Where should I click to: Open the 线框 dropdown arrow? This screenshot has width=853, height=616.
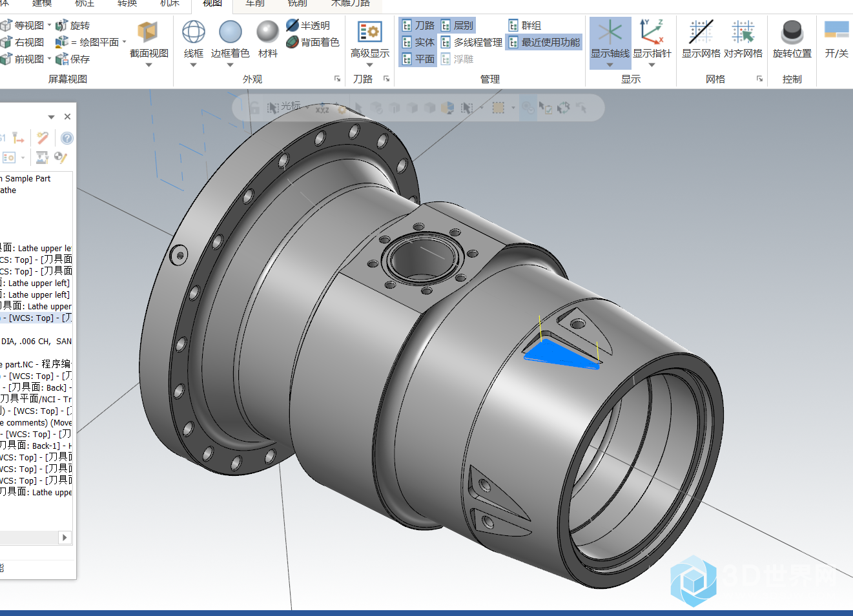(193, 65)
